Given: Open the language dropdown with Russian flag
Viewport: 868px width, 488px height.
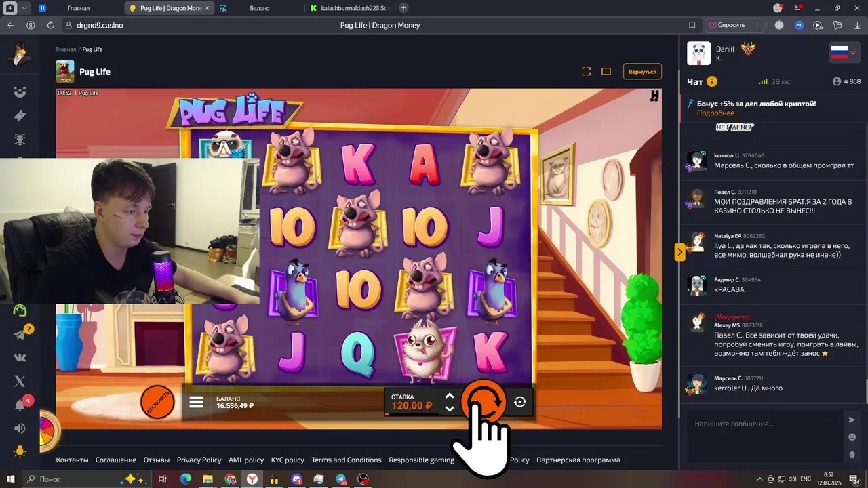Looking at the screenshot, I should click(844, 52).
